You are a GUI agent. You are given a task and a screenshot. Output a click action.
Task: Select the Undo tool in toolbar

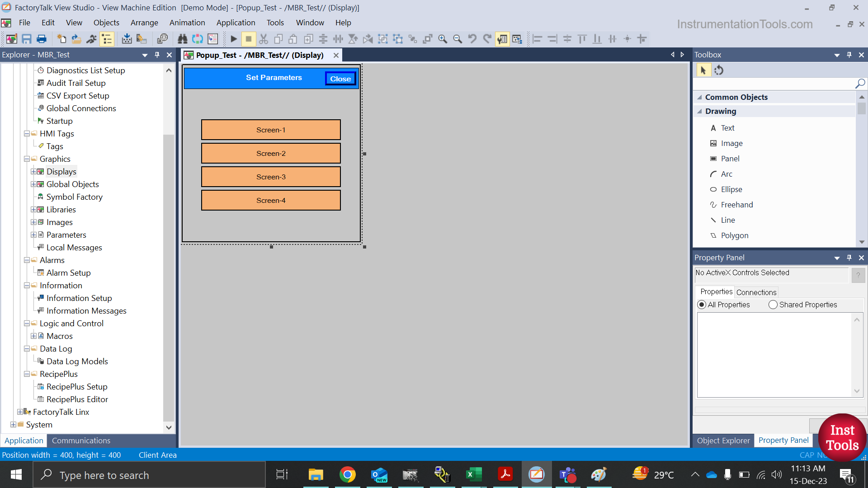(x=472, y=39)
